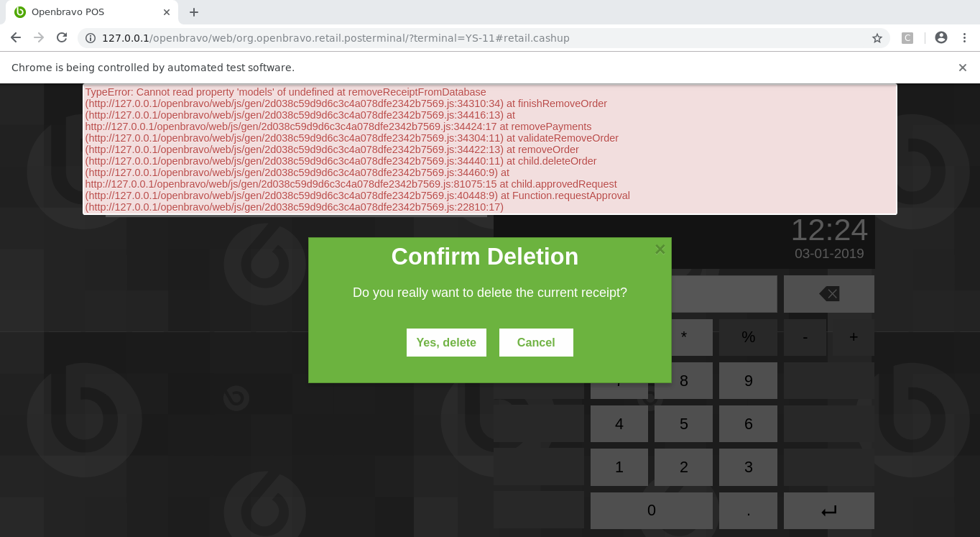Tap number 9 on the keypad
Image resolution: width=980 pixels, height=537 pixels.
pyautogui.click(x=748, y=381)
